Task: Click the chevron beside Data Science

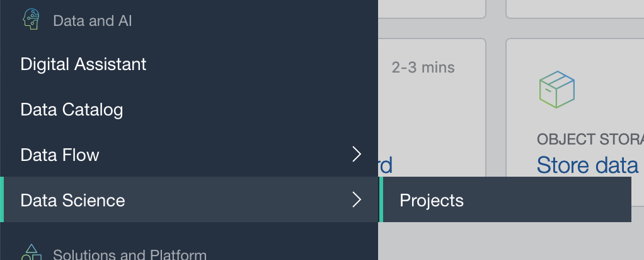Action: (x=357, y=200)
